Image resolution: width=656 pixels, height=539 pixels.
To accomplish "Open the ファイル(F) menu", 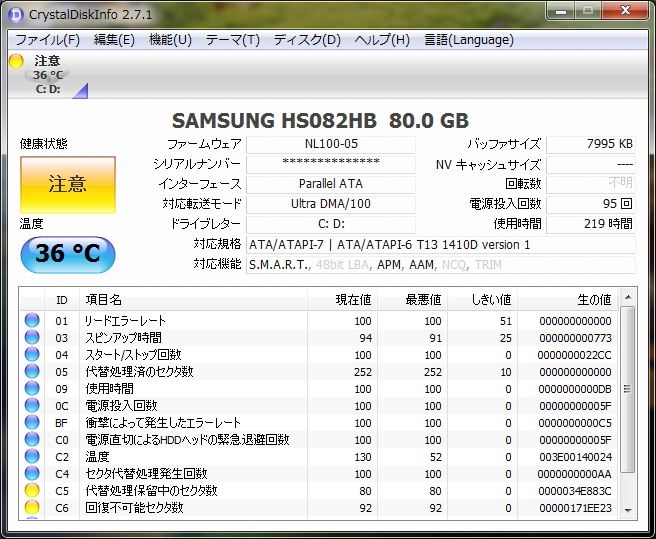I will click(x=47, y=40).
